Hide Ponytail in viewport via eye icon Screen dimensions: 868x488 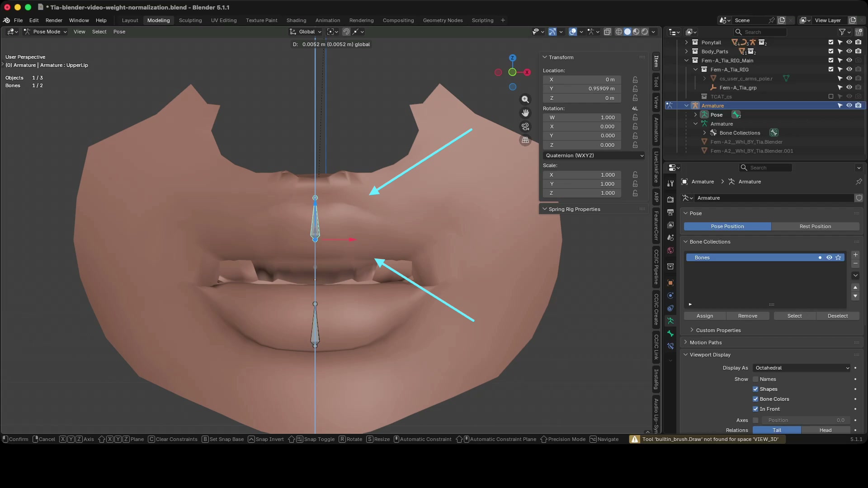(x=849, y=42)
